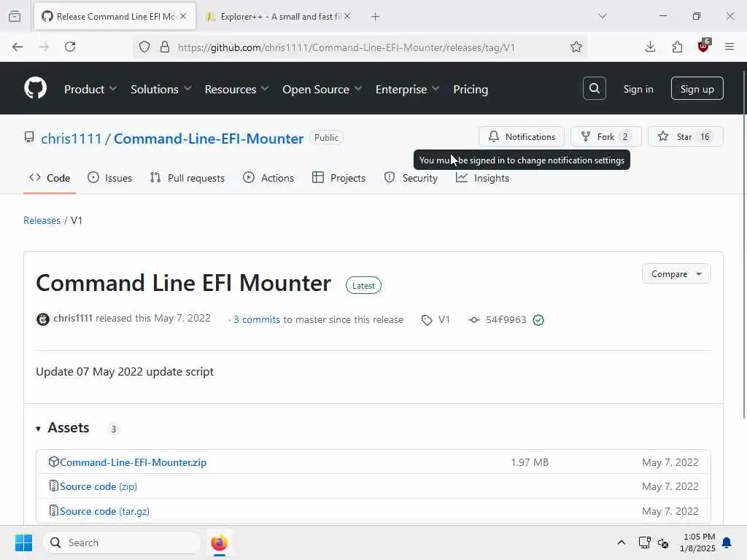Click the taskbar Search box

pyautogui.click(x=122, y=542)
